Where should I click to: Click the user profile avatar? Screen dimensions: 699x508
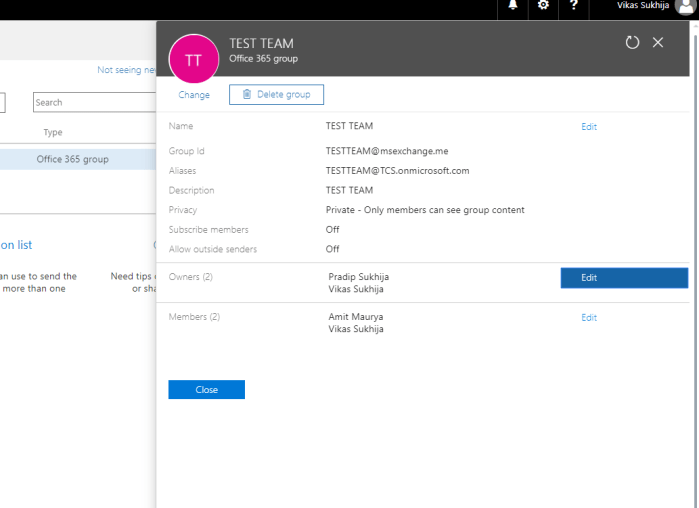click(685, 6)
